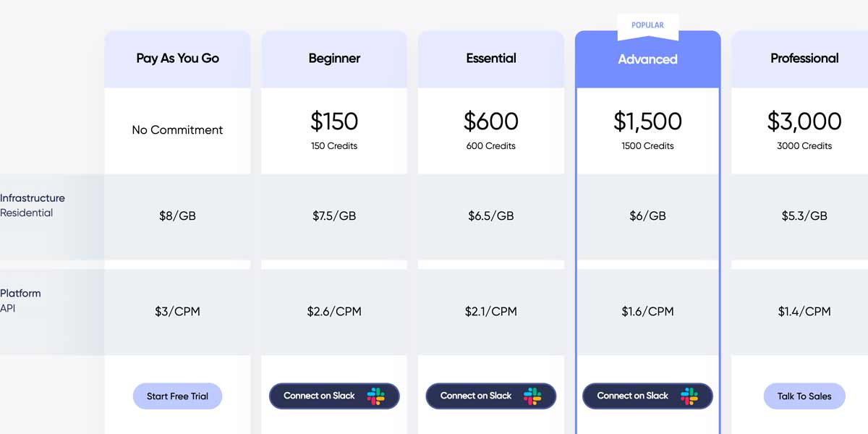868x434 pixels.
Task: Click the $600 price on the Essential plan
Action: click(x=491, y=122)
